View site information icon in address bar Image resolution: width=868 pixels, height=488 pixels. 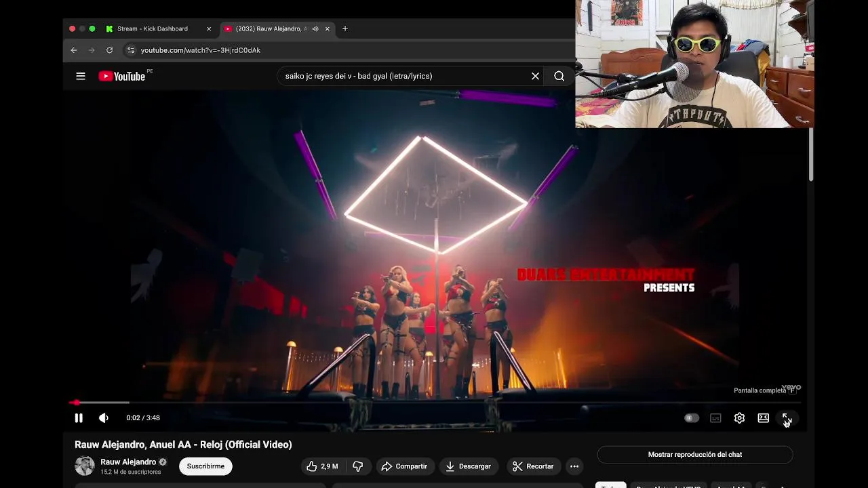tap(131, 50)
